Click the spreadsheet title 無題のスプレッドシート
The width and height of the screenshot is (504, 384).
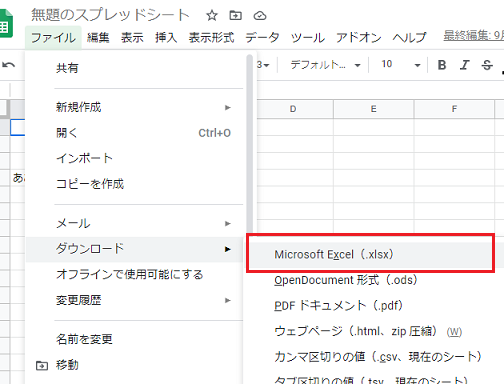[110, 15]
